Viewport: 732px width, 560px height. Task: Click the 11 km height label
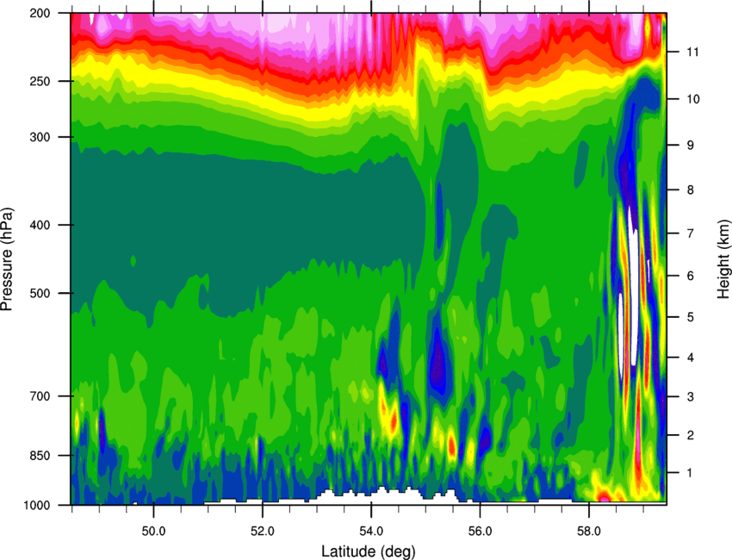[x=693, y=52]
